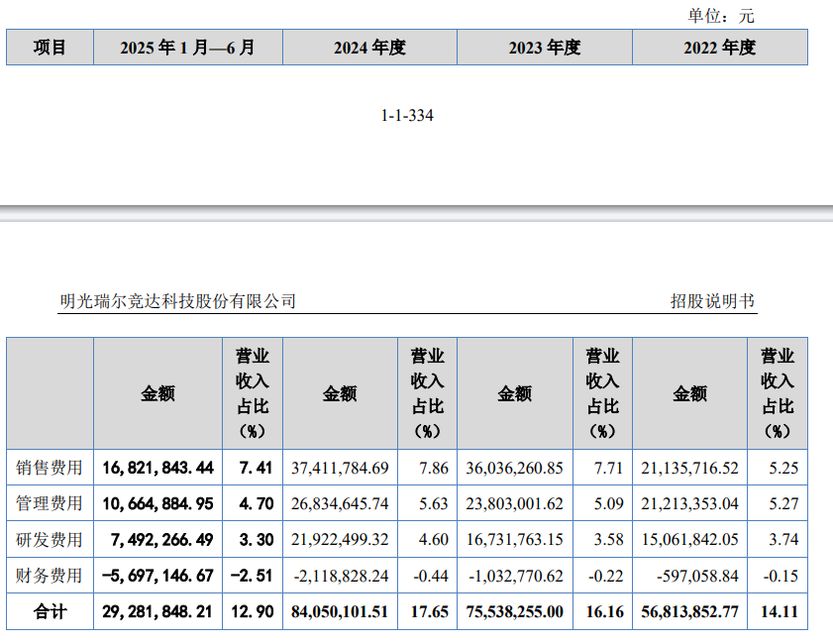
Task: Click the 项目 column header cell
Action: pyautogui.click(x=50, y=47)
